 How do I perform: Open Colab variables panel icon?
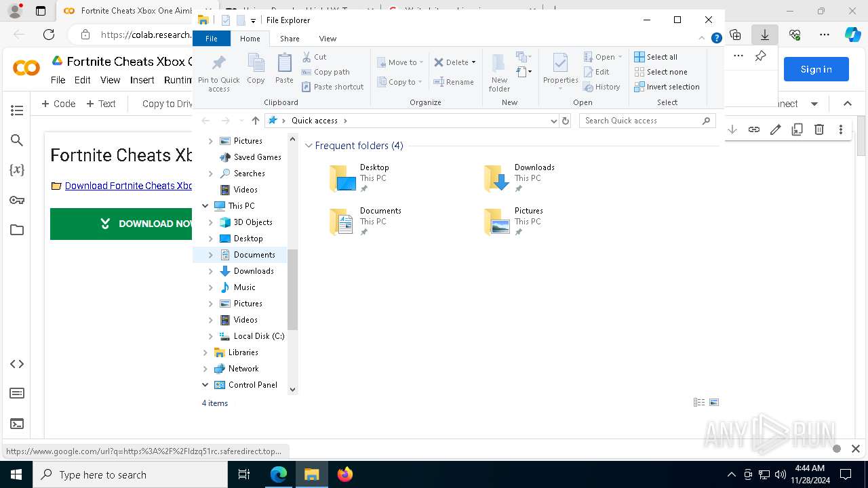point(17,170)
